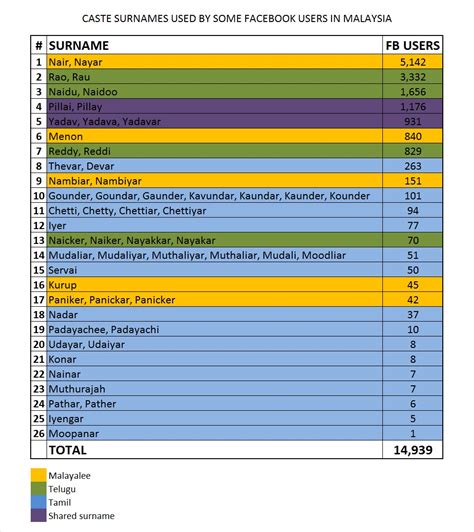474x532 pixels.
Task: Select the 'Nair, Nayar' surname cell
Action: (x=214, y=62)
